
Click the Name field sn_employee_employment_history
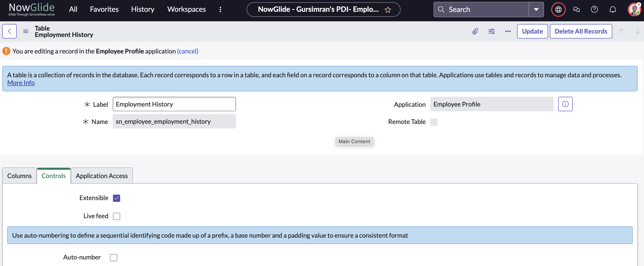(x=174, y=121)
